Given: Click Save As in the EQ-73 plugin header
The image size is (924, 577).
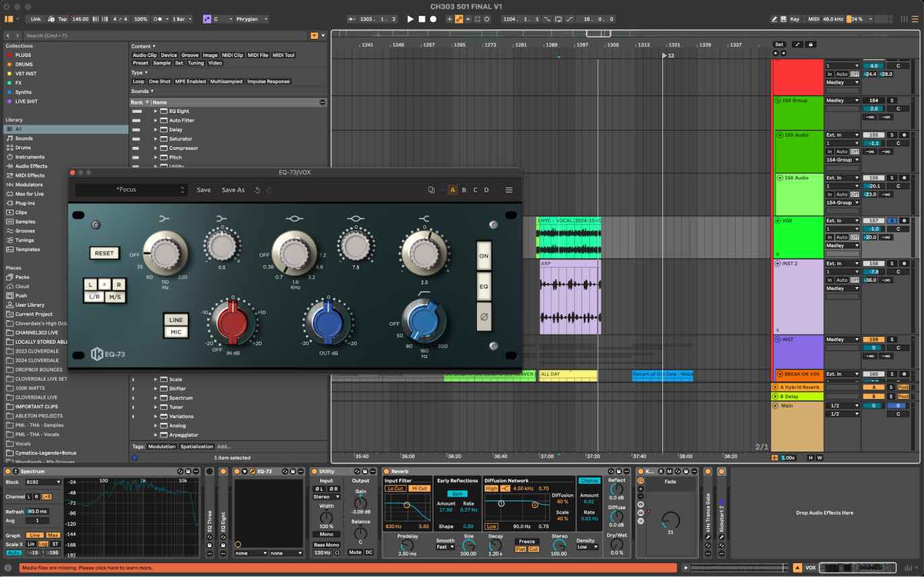Looking at the screenshot, I should (232, 190).
